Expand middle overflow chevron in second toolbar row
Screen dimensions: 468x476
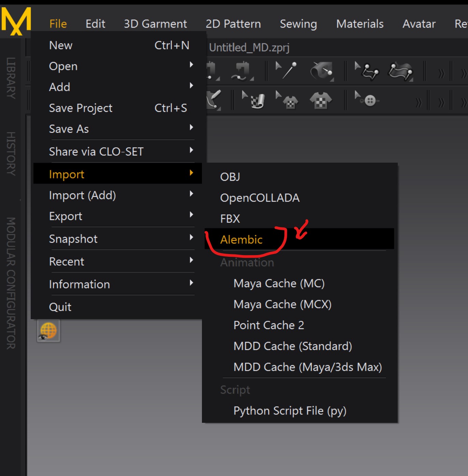[x=441, y=102]
